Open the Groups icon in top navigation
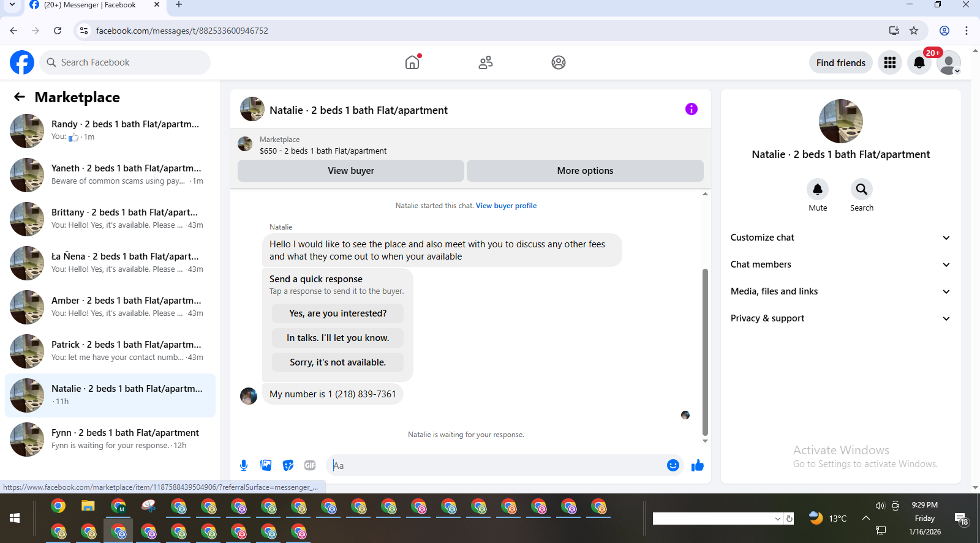This screenshot has height=543, width=980. click(x=559, y=62)
